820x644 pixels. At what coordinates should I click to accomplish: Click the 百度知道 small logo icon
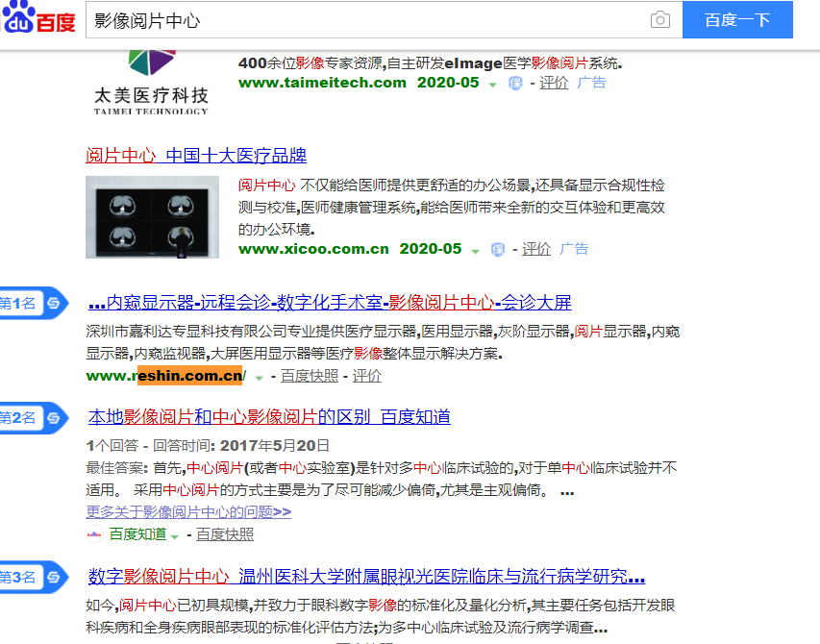(94, 534)
